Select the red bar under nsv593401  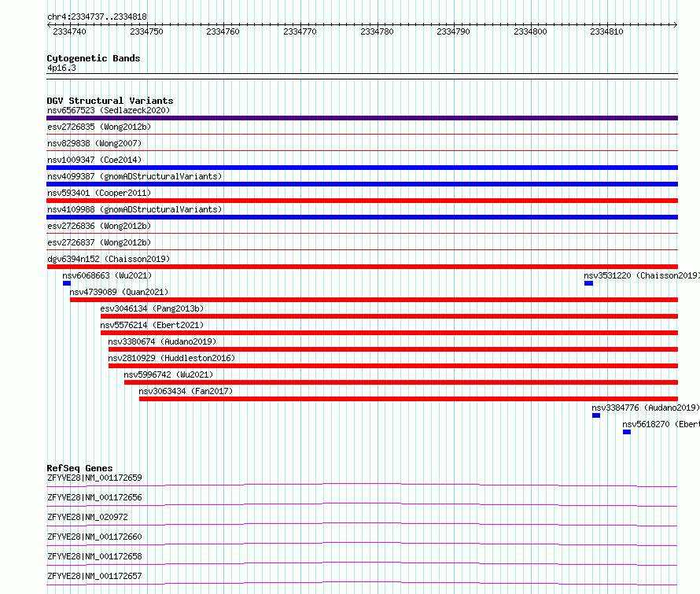click(362, 201)
